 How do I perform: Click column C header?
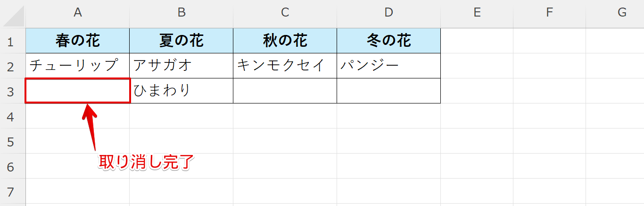[x=285, y=13]
